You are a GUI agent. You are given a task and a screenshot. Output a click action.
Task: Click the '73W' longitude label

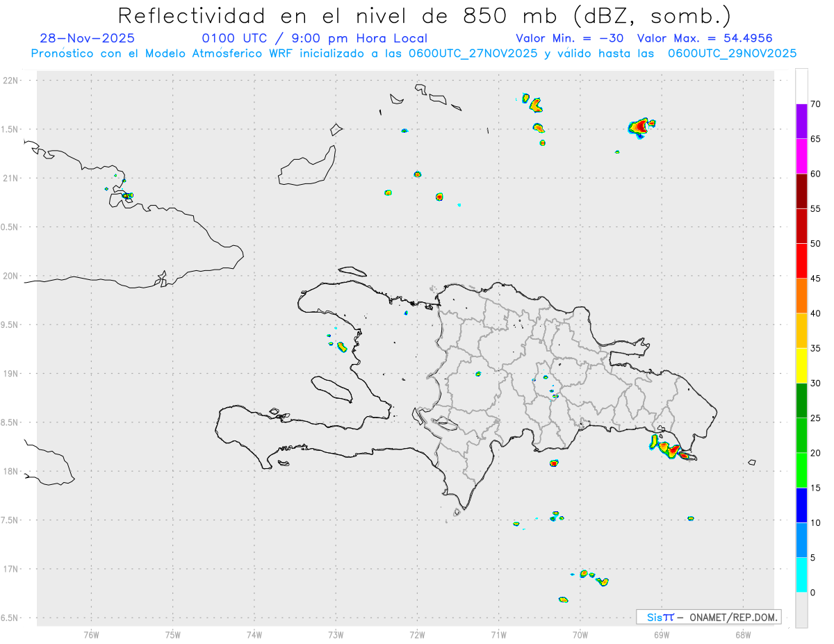[336, 634]
